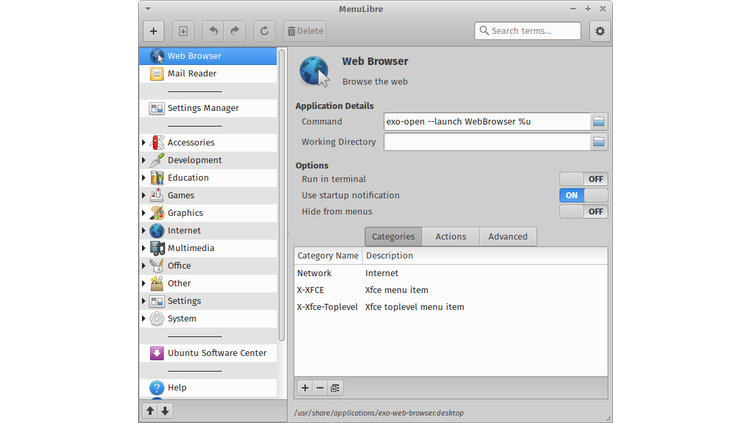This screenshot has width=752, height=423.
Task: Move selected item down arrow
Action: point(165,410)
